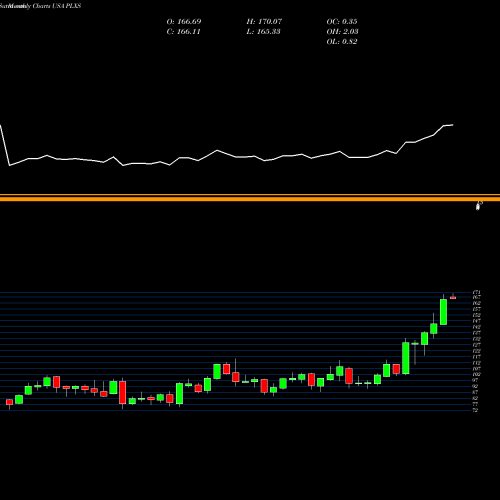Click the 'OH: 2.03' value

click(342, 32)
